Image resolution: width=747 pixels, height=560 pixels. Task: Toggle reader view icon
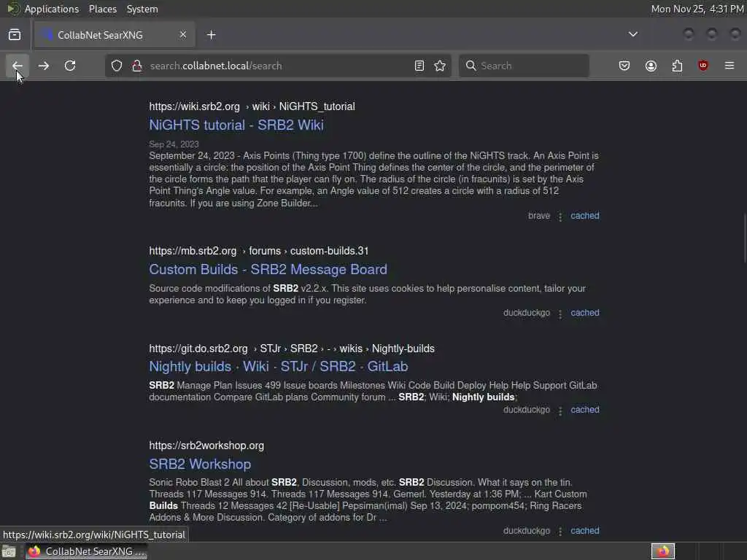(x=419, y=66)
